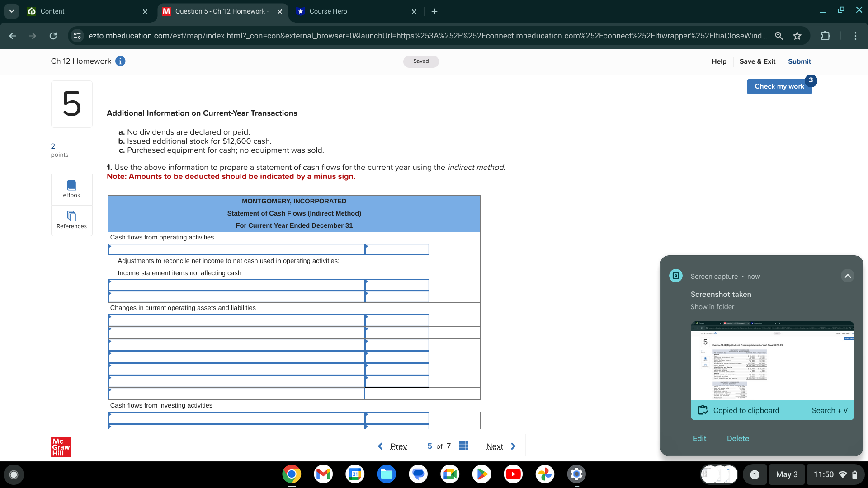868x488 pixels.
Task: Open Gmail from the shelf
Action: pyautogui.click(x=323, y=474)
